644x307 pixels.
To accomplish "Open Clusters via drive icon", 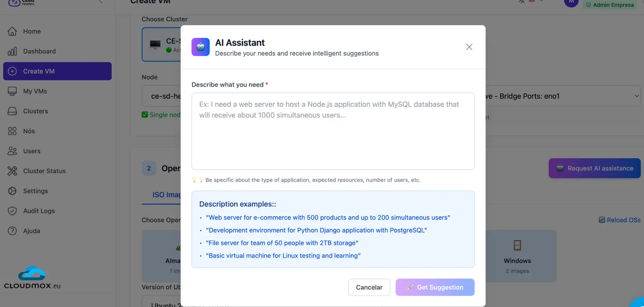I will 12,111.
